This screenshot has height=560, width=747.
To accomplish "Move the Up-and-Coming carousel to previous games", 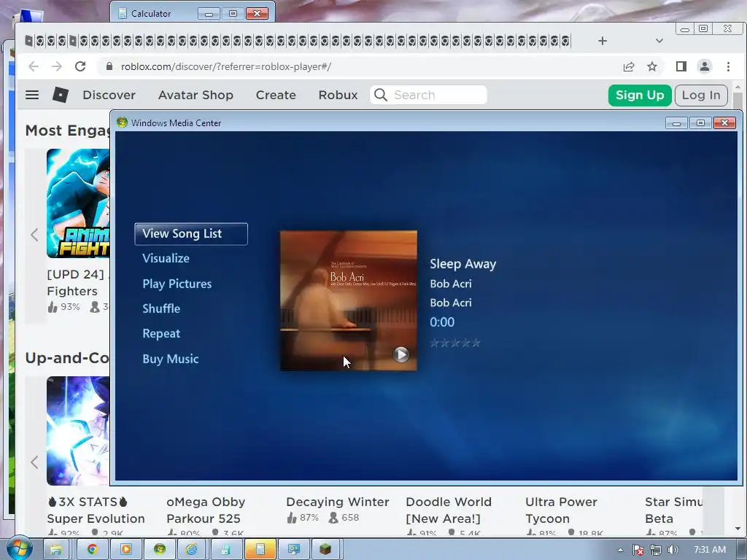I will pos(34,462).
